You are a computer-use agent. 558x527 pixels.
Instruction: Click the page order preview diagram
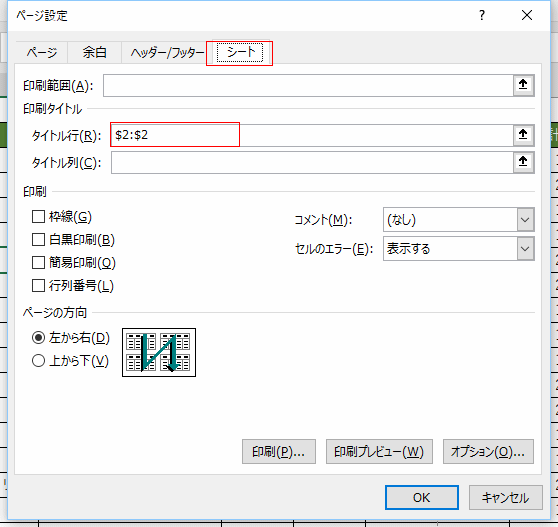[x=159, y=352]
